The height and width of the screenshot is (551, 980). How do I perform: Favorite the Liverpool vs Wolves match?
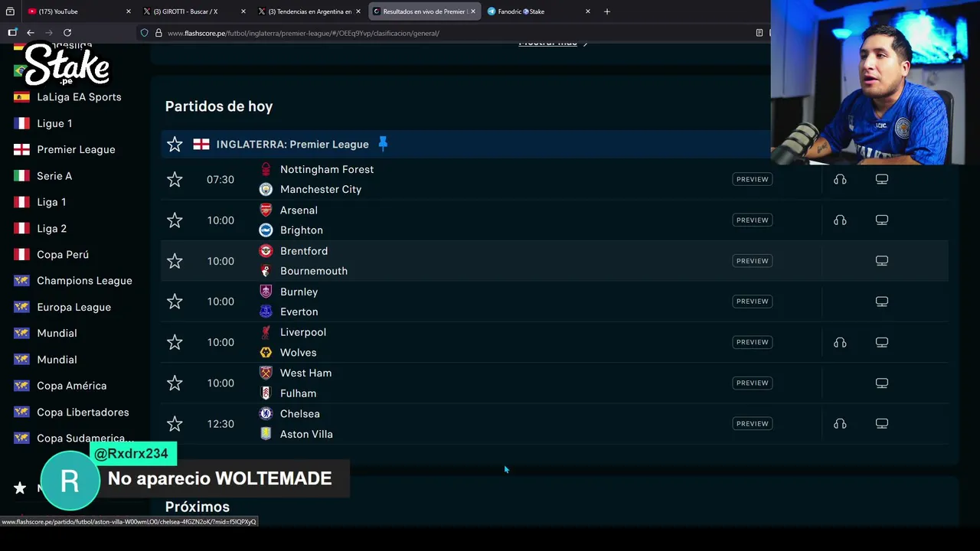pos(175,342)
